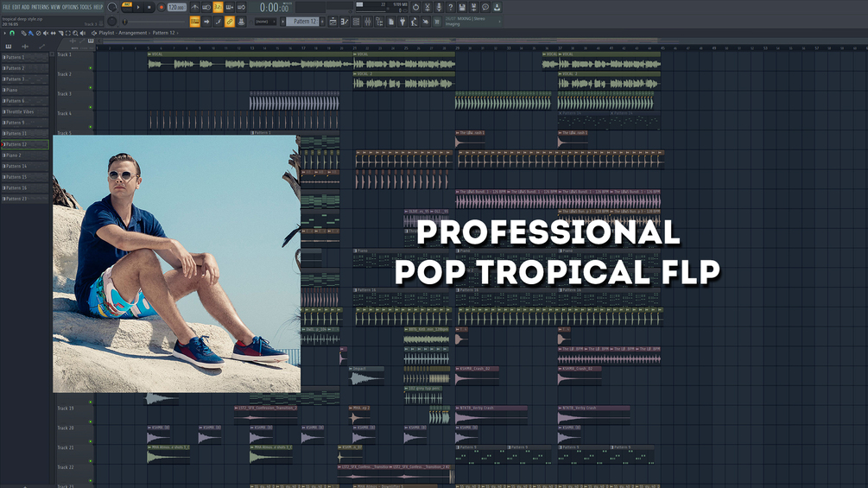
Task: Open the TOOLS menu
Action: (x=86, y=7)
